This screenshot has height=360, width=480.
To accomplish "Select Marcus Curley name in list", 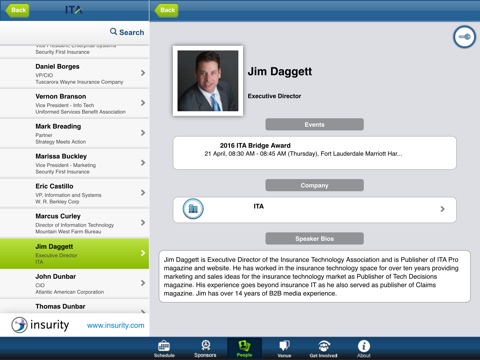I will [58, 216].
